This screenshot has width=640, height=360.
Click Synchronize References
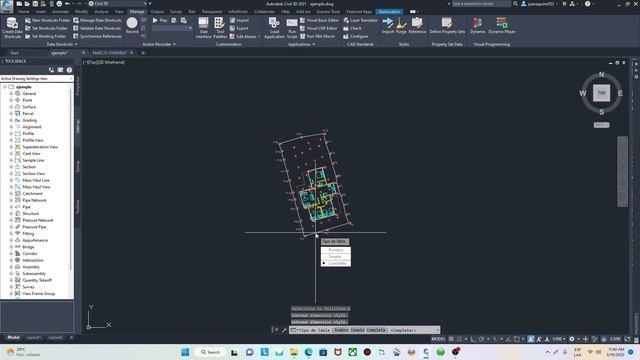(x=97, y=36)
